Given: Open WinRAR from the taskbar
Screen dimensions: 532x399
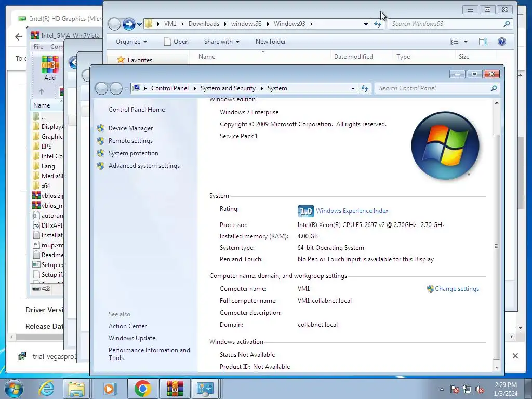Looking at the screenshot, I should [175, 389].
